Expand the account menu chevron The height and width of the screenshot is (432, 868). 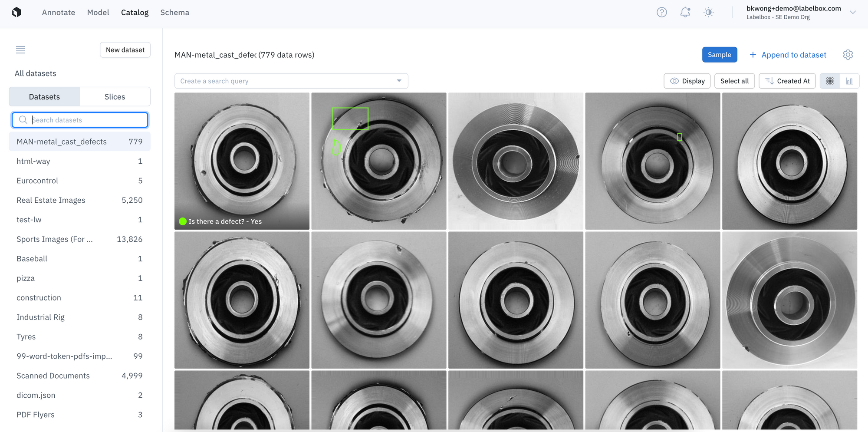point(853,12)
